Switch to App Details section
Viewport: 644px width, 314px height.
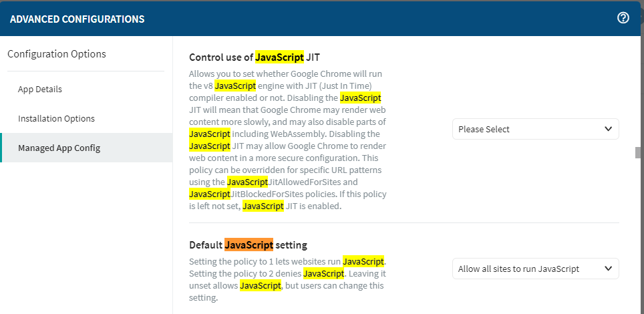(40, 89)
